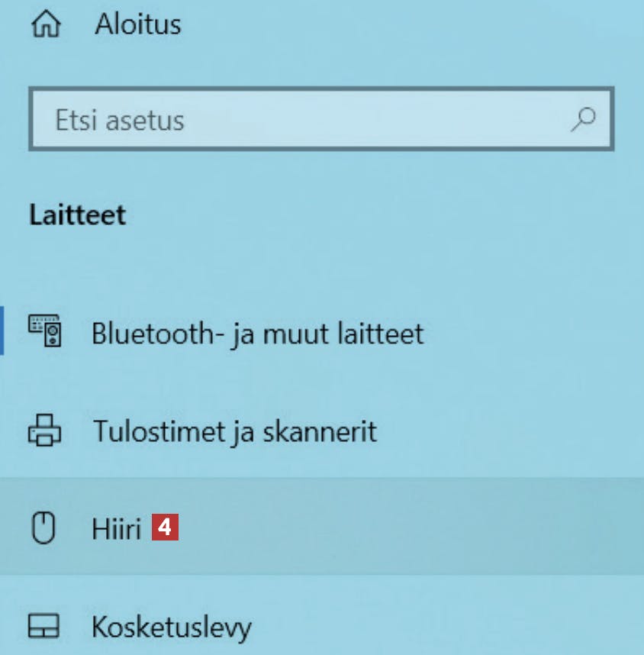Click the word Bluetooth in the sidebar

153,334
